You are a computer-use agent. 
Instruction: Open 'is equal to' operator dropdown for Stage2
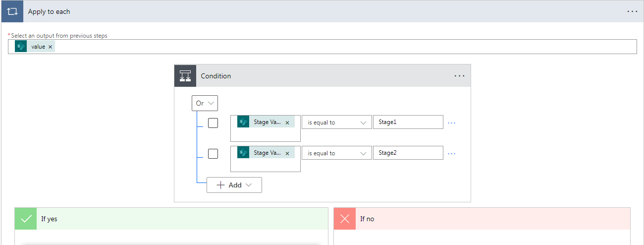click(337, 153)
